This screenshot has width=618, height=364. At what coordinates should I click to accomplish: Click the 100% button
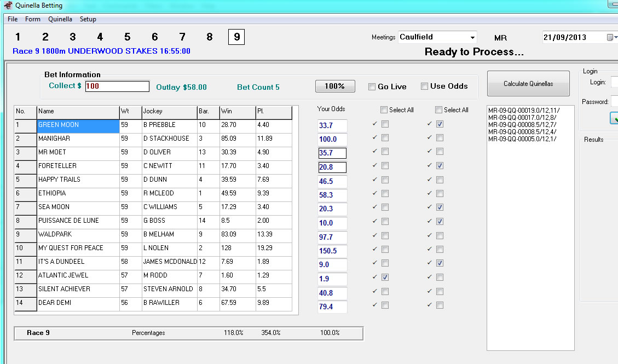[335, 86]
